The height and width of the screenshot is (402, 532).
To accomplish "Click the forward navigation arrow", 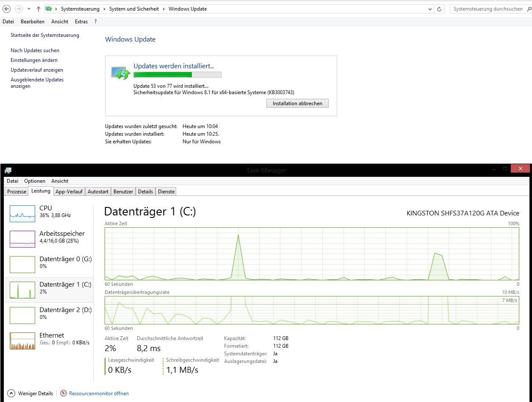I will pos(19,9).
